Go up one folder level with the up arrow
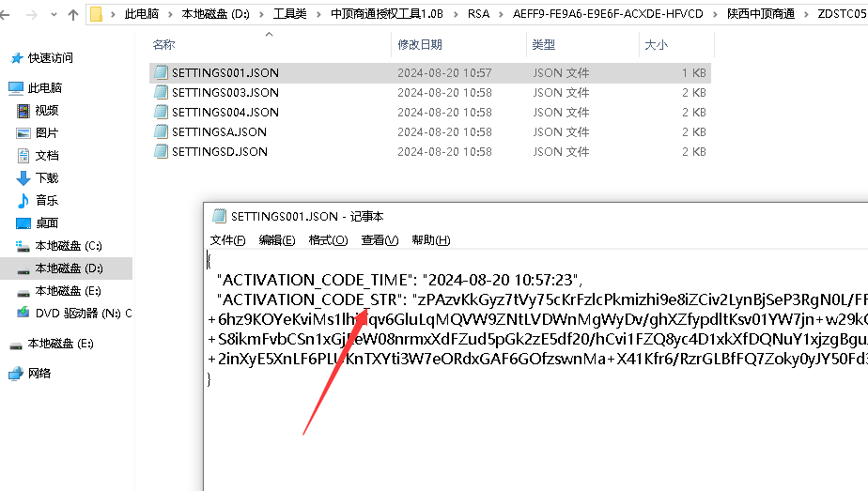Viewport: 868px width, 491px height. point(73,14)
